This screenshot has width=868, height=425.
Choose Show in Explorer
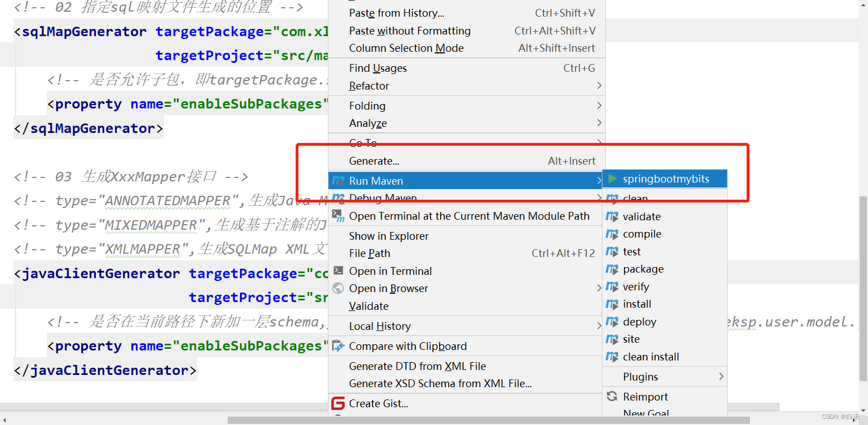pos(388,235)
